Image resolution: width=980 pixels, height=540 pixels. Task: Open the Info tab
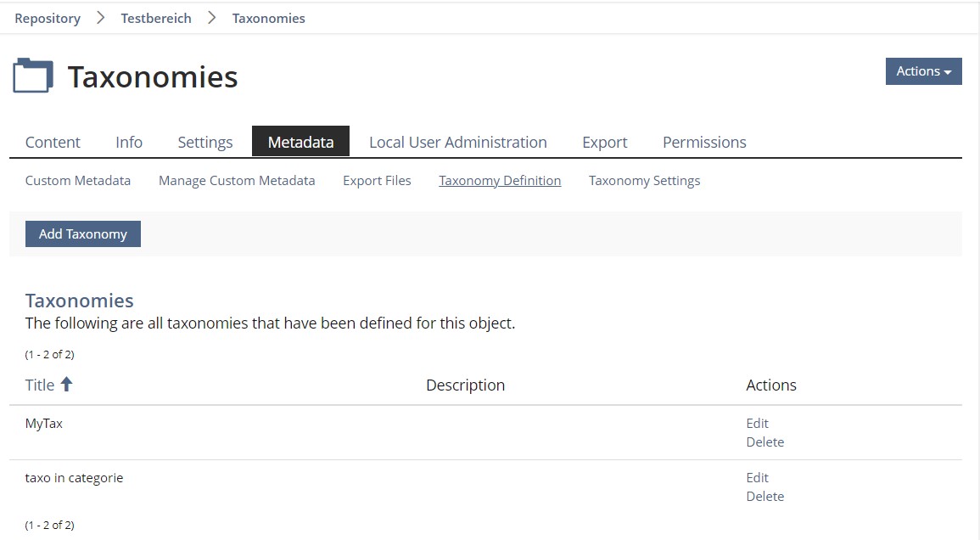click(x=129, y=142)
